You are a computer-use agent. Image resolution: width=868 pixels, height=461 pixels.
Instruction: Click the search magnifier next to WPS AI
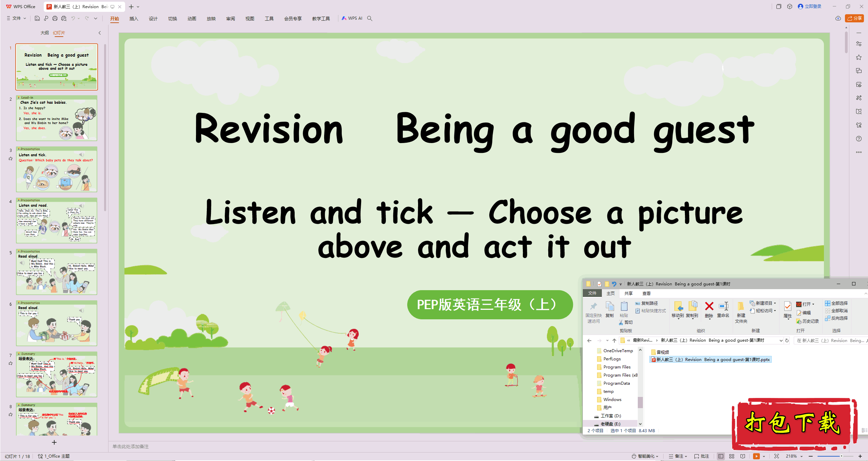pyautogui.click(x=370, y=18)
